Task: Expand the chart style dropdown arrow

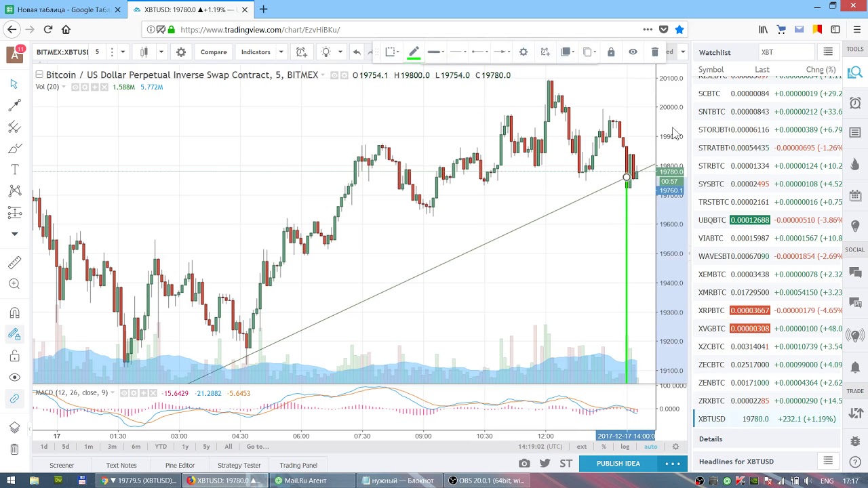Action: 161,52
